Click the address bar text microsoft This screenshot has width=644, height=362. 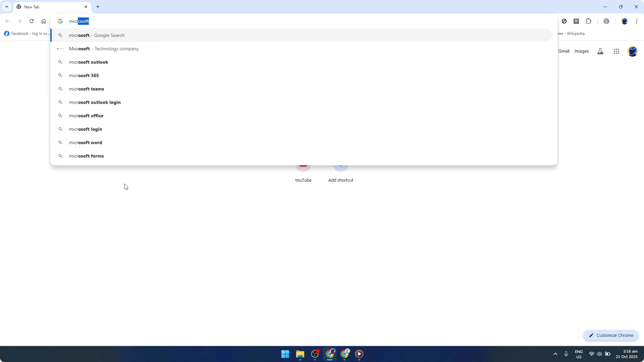point(79,21)
